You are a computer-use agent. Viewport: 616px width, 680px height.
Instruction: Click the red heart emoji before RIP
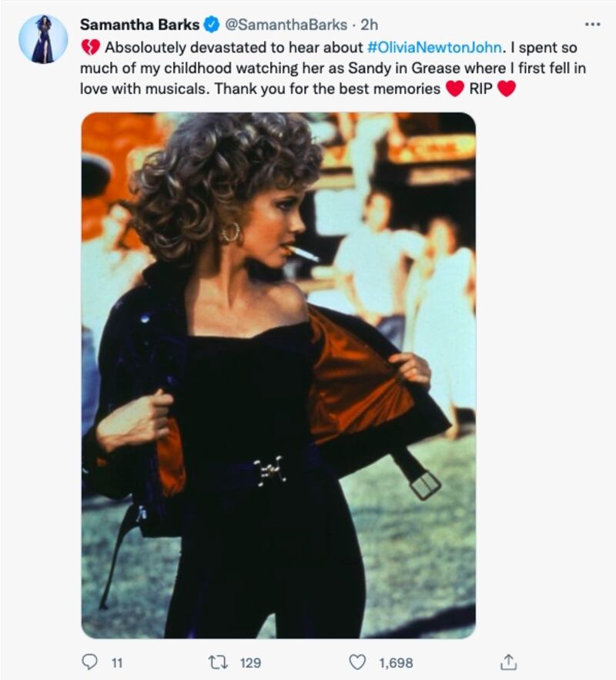tap(455, 89)
